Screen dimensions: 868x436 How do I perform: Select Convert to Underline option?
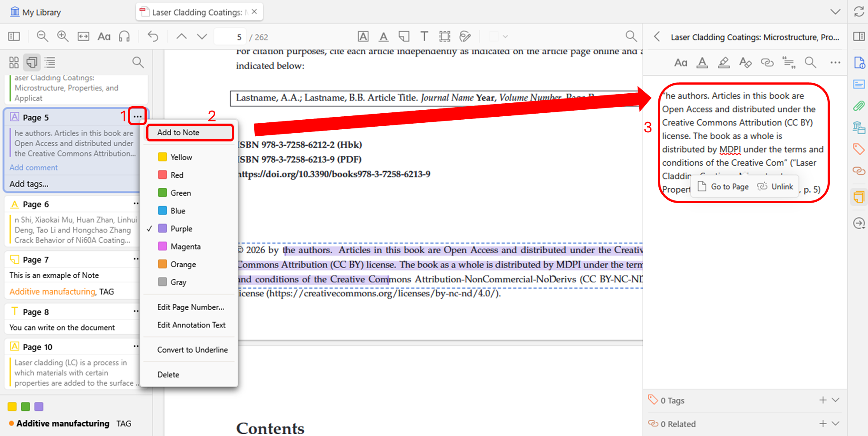[x=192, y=350]
